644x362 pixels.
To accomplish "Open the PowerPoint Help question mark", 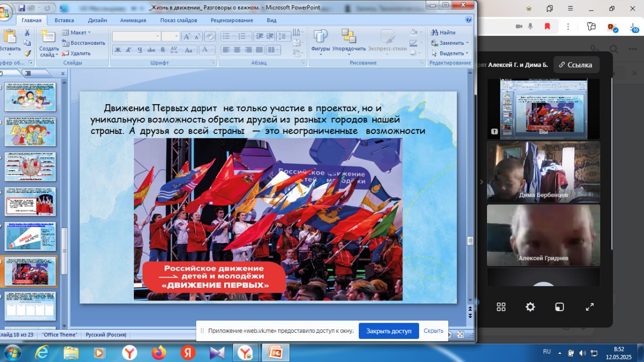I will (469, 20).
